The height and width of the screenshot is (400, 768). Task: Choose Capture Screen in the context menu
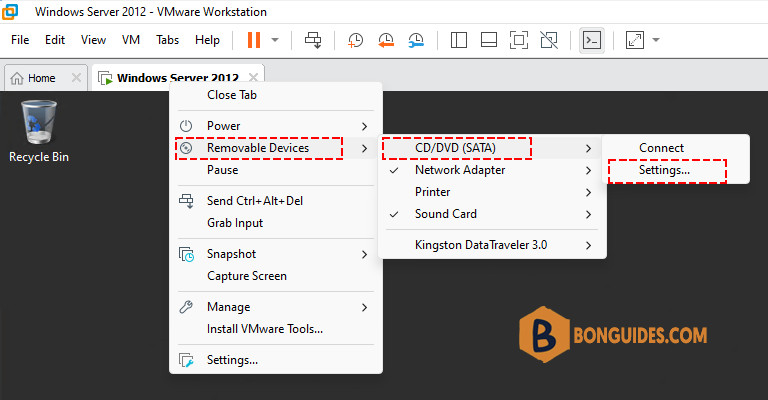[x=276, y=276]
